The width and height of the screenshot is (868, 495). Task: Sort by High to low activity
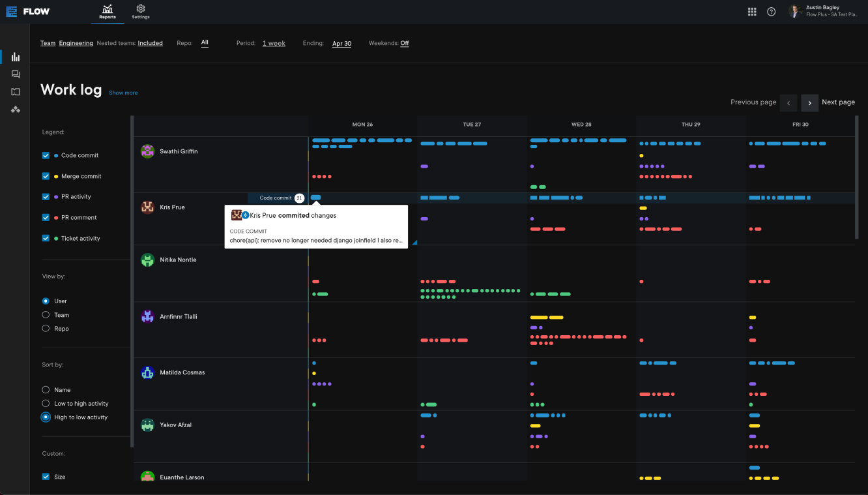pyautogui.click(x=46, y=417)
